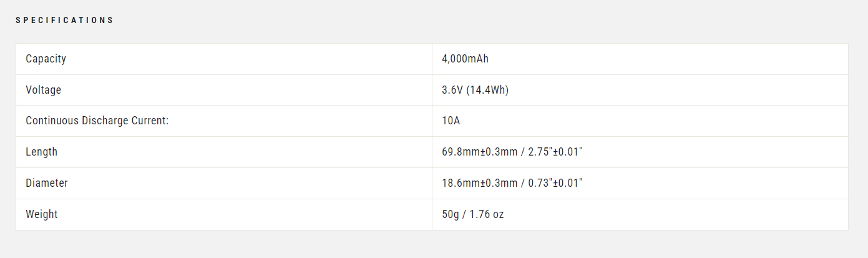Click the 50g weight text

click(449, 214)
